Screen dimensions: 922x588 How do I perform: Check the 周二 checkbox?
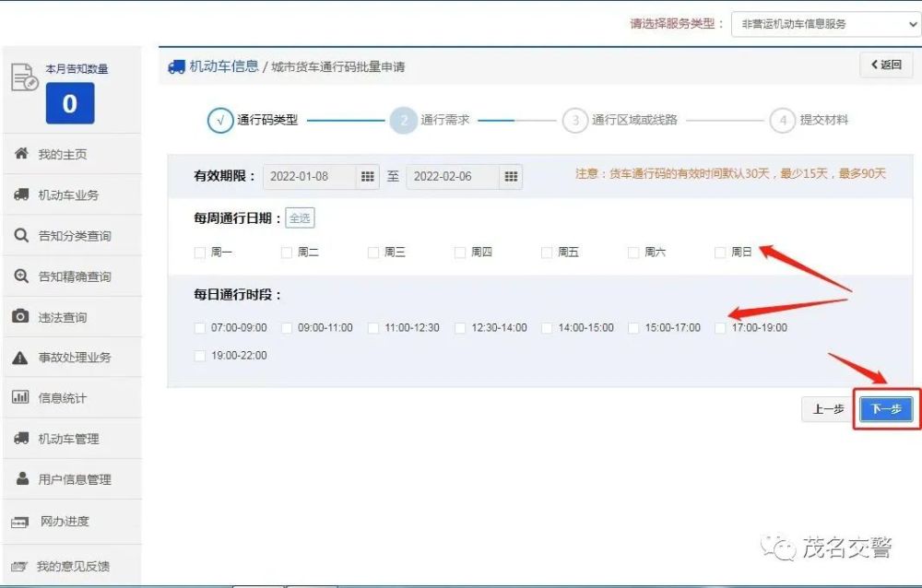click(x=287, y=253)
